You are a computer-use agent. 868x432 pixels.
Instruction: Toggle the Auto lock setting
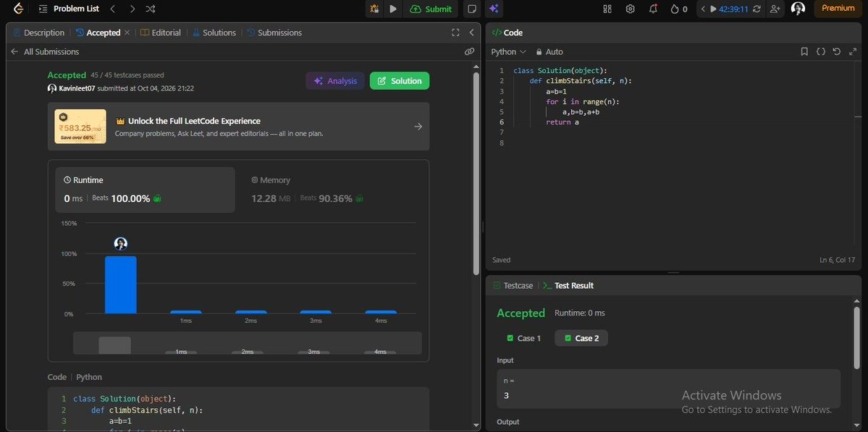click(x=549, y=51)
